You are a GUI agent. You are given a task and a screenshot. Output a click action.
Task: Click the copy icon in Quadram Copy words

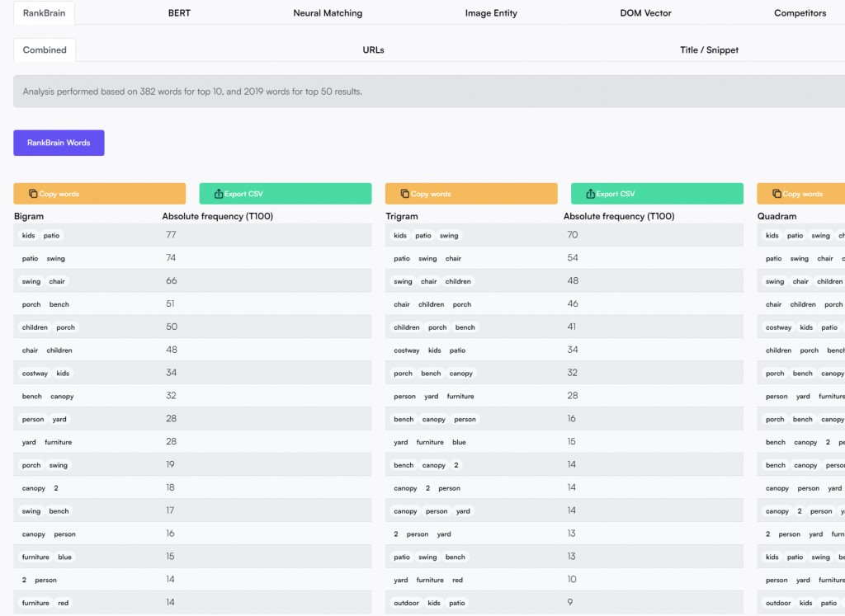(x=777, y=194)
